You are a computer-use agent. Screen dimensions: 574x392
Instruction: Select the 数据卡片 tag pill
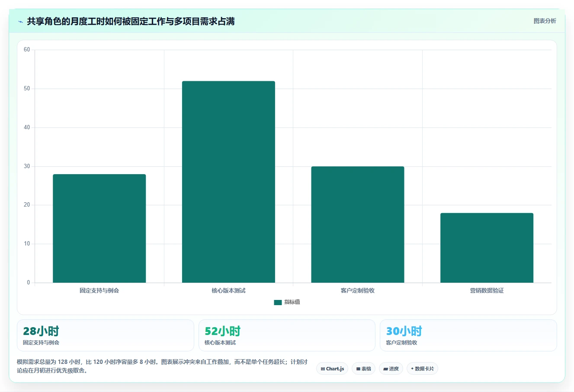click(x=422, y=369)
